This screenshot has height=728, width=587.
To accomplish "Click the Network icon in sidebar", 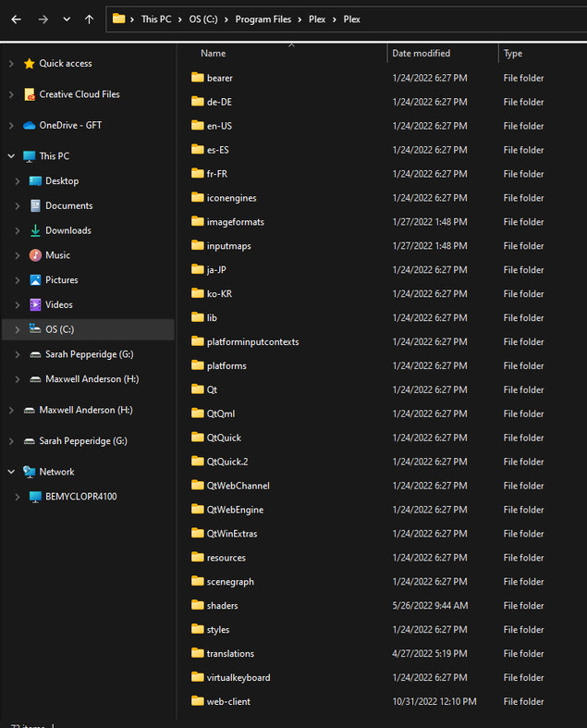I will (30, 472).
